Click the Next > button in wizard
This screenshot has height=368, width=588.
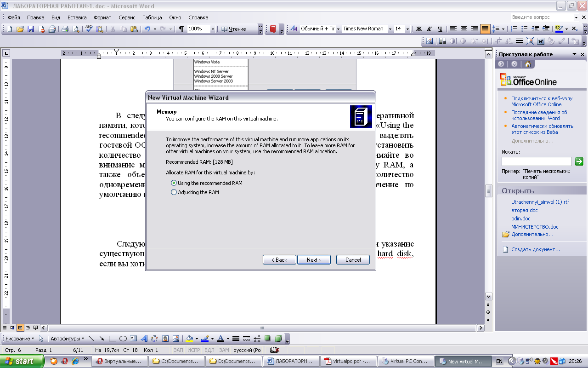click(314, 260)
